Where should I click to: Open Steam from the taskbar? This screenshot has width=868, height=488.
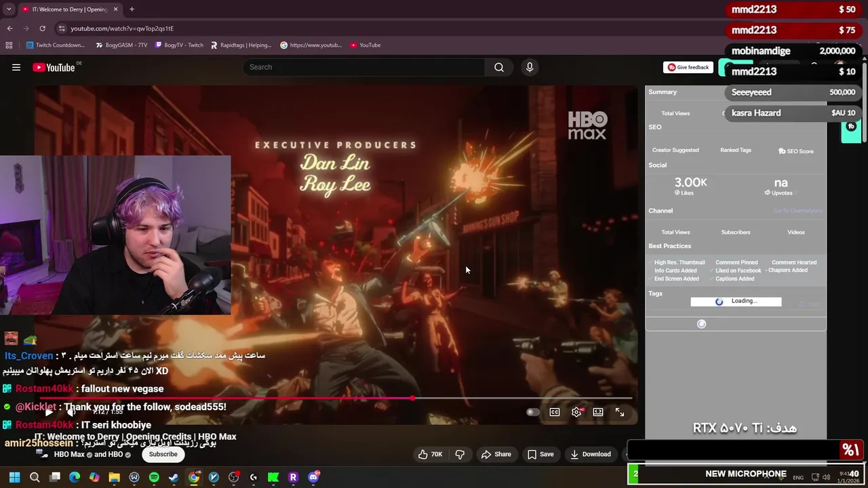pyautogui.click(x=174, y=477)
